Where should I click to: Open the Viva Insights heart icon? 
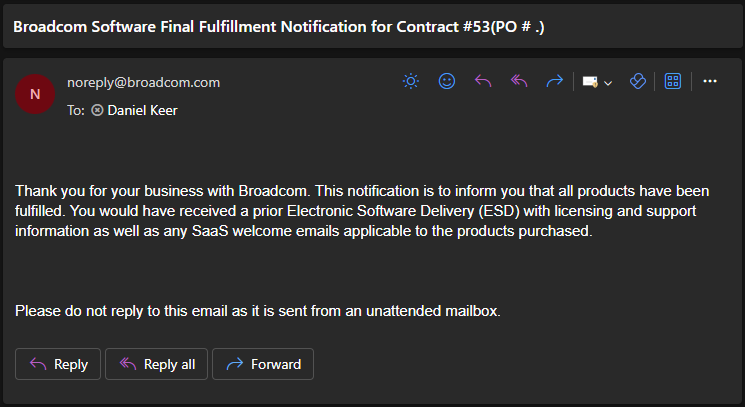click(x=638, y=81)
